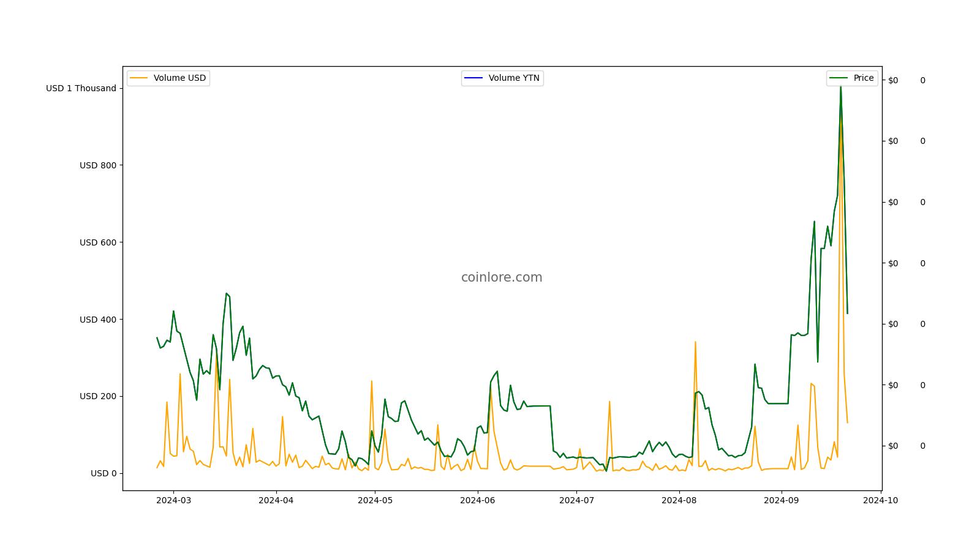Click the USD 800 axis label

click(x=98, y=165)
